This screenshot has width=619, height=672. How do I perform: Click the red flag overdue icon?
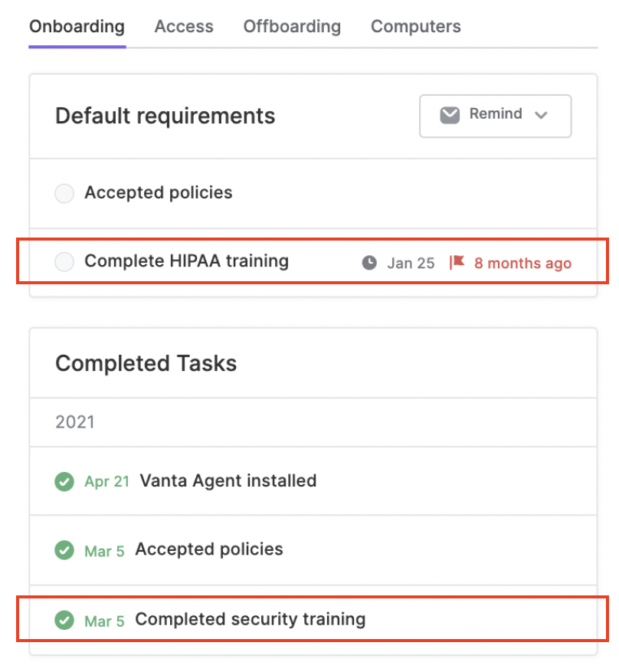(x=457, y=262)
